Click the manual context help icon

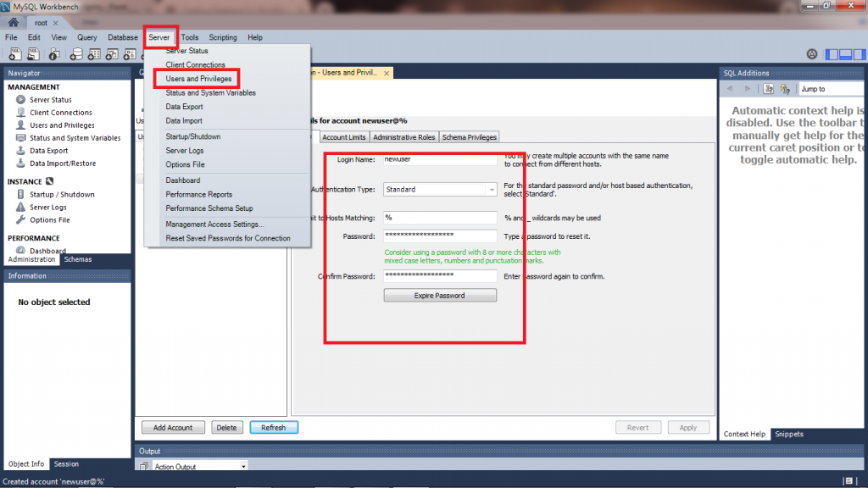(x=769, y=88)
